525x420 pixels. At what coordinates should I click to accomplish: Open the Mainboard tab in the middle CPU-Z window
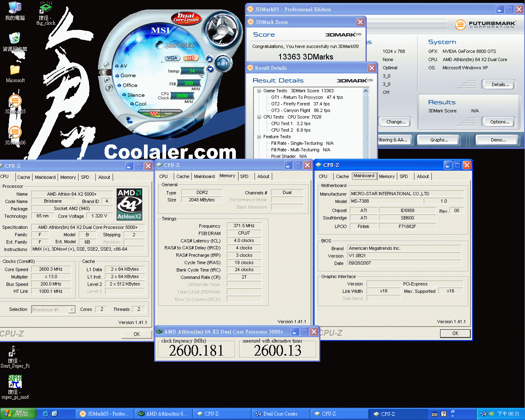204,176
